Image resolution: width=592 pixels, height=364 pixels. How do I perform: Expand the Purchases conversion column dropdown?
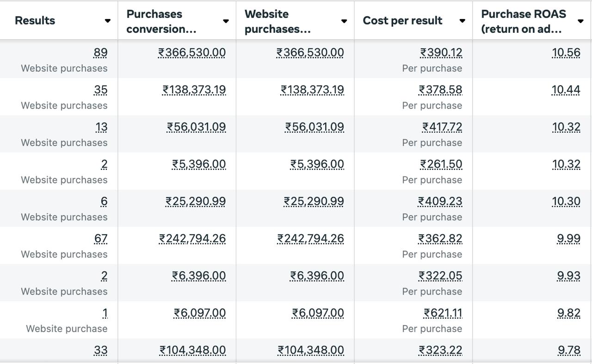tap(226, 21)
